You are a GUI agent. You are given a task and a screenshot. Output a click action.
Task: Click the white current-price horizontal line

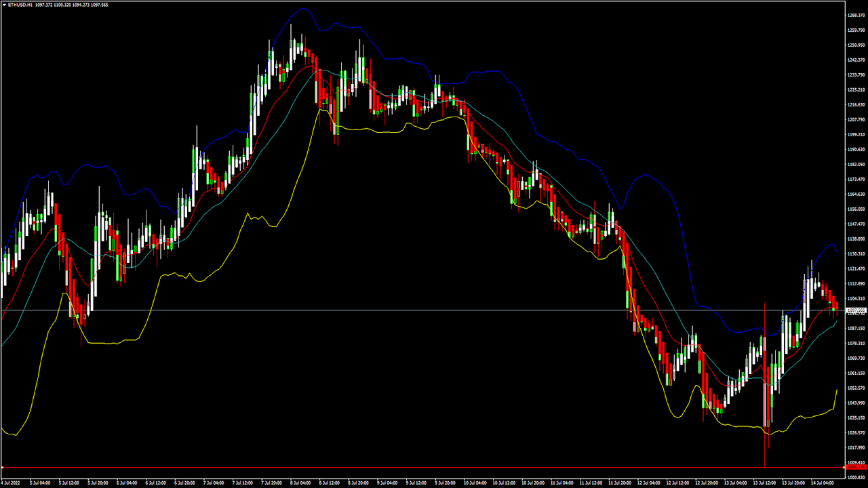point(407,310)
